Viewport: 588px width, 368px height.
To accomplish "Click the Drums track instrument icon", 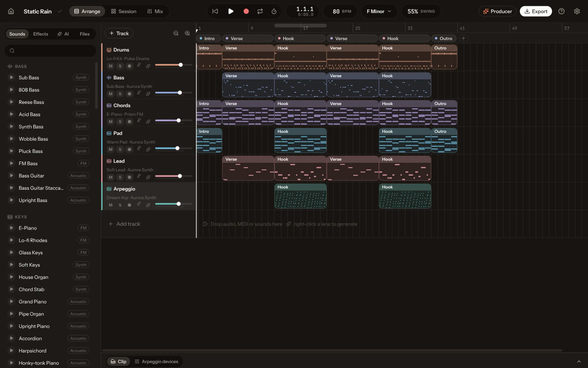I will point(109,50).
